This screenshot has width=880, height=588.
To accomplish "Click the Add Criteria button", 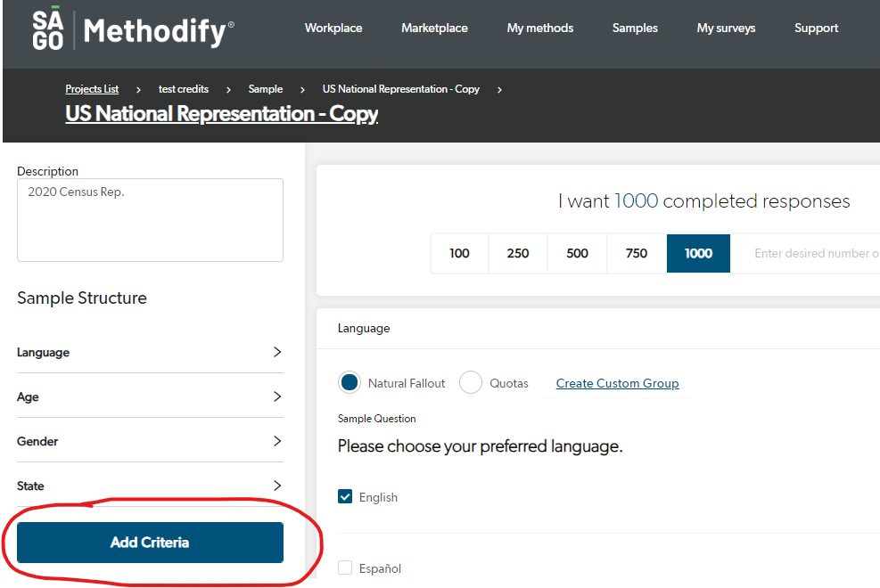I will click(x=150, y=543).
